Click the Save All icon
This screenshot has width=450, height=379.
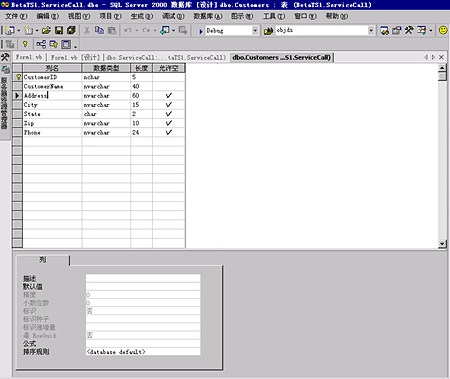pos(71,31)
